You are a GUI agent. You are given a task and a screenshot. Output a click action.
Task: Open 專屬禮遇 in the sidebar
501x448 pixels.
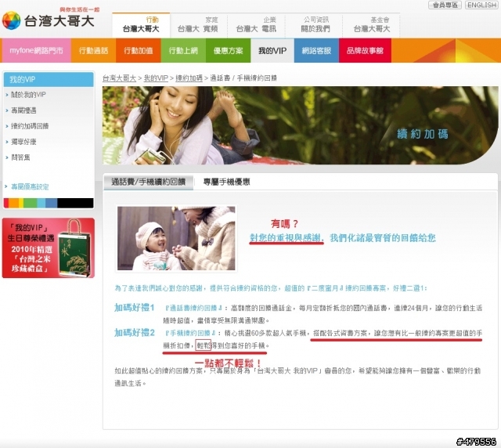23,110
